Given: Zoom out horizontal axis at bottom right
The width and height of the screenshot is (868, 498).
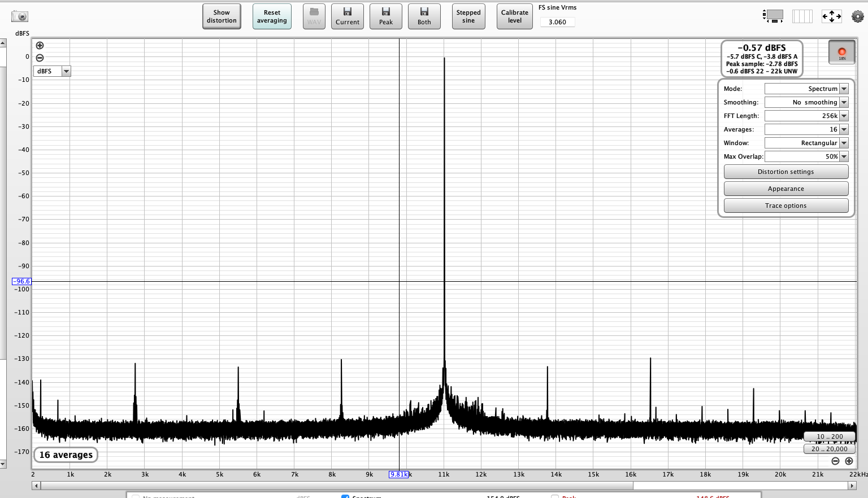Looking at the screenshot, I should click(835, 461).
